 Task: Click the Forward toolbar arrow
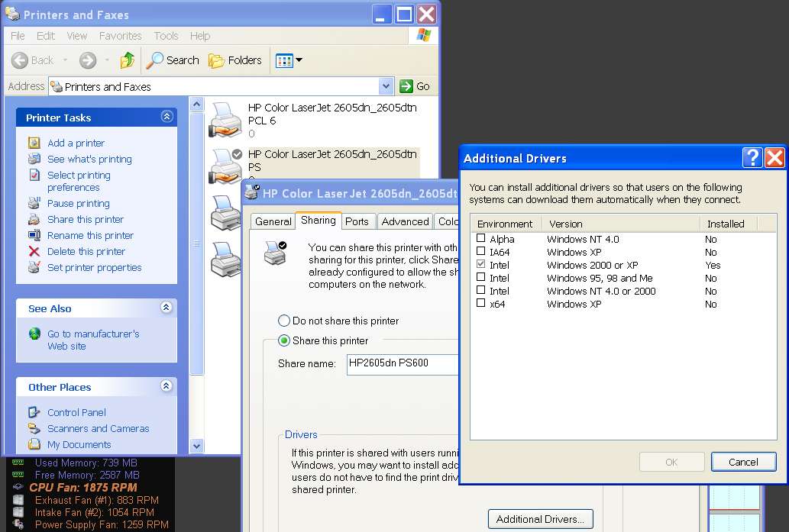pyautogui.click(x=88, y=60)
